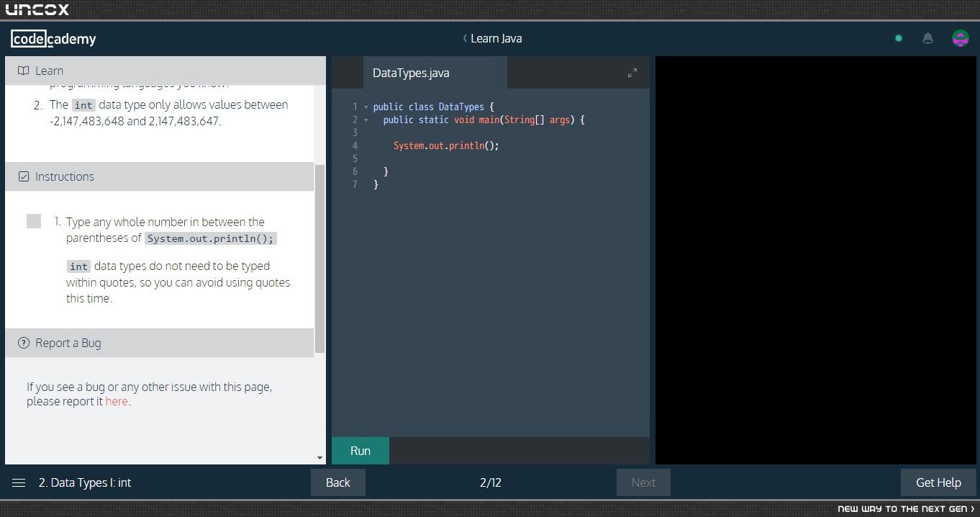Viewport: 980px width, 517px height.
Task: Click the Codecademy logo
Action: click(53, 39)
